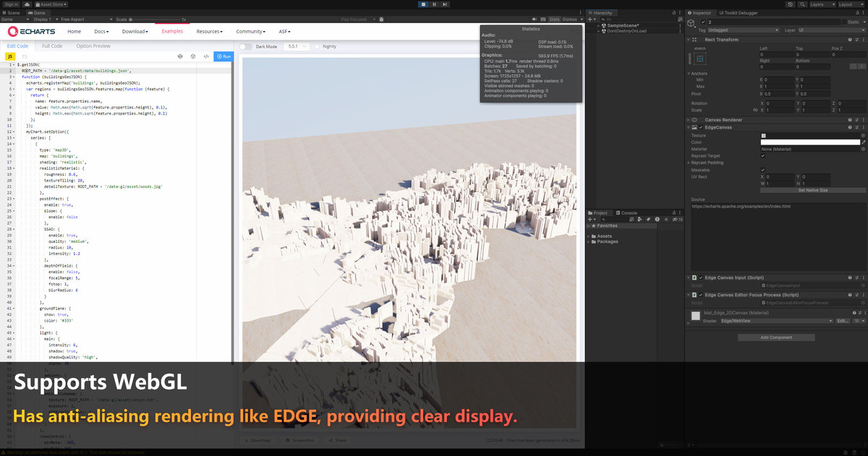Uncheck the Maskable checkbox

[x=763, y=170]
